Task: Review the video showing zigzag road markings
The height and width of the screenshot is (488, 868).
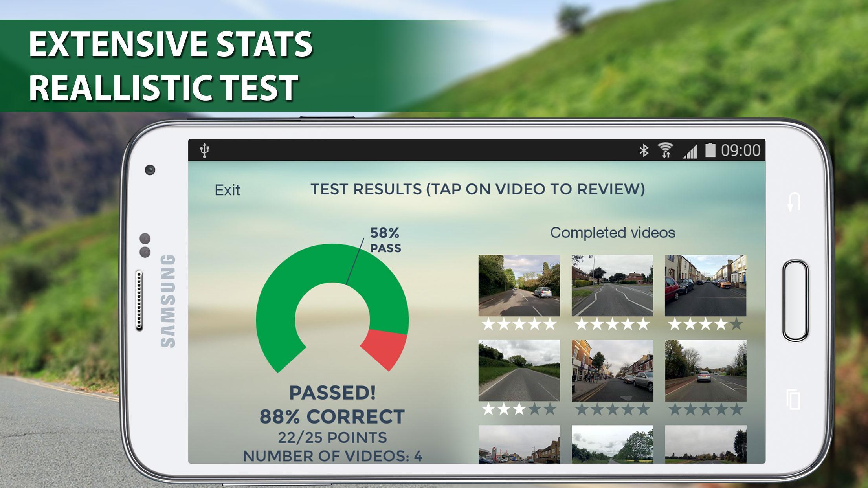Action: coord(612,286)
